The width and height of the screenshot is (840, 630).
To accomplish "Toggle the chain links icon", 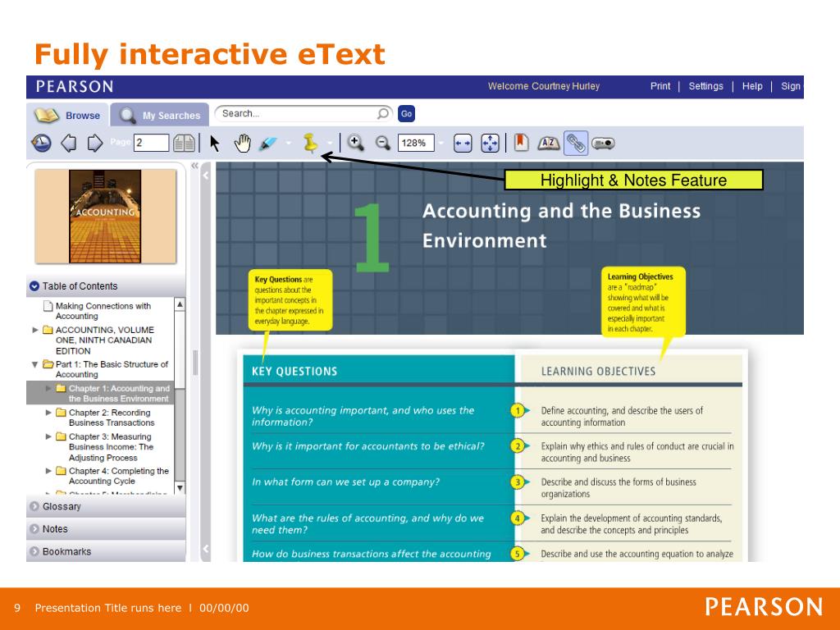I will tap(575, 143).
